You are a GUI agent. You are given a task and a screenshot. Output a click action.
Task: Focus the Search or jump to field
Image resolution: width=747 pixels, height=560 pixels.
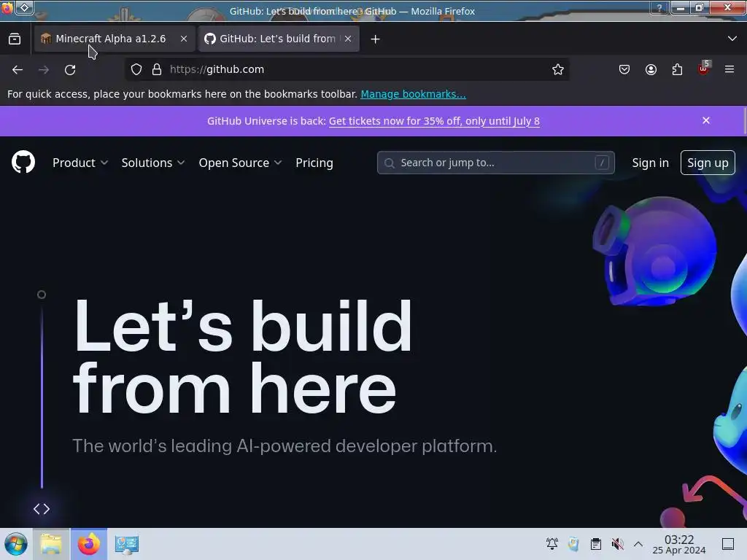(495, 163)
